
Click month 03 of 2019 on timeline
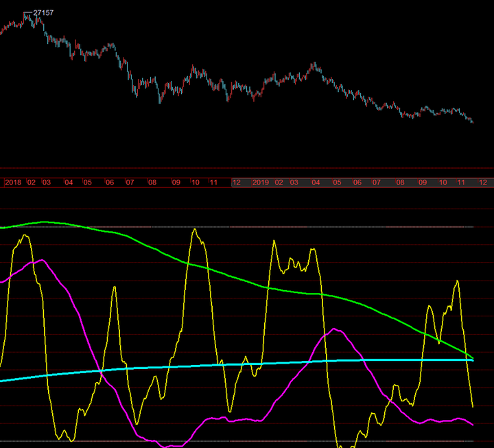pos(294,182)
